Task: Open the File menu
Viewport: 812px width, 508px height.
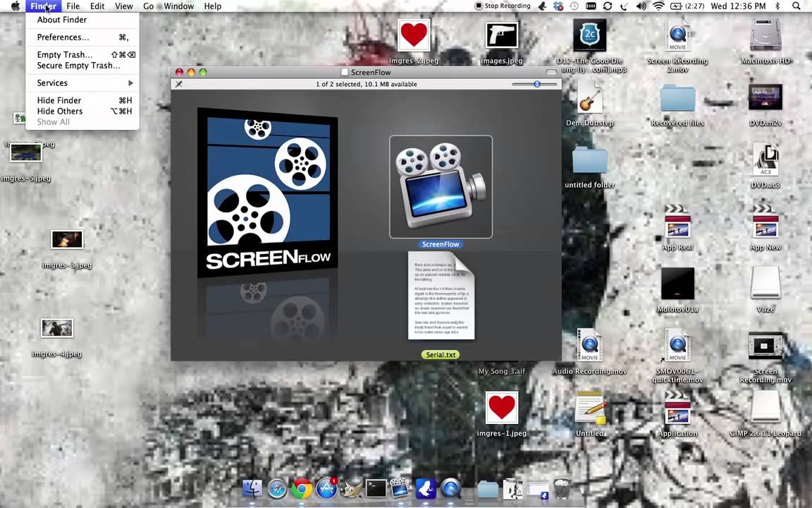Action: click(73, 6)
